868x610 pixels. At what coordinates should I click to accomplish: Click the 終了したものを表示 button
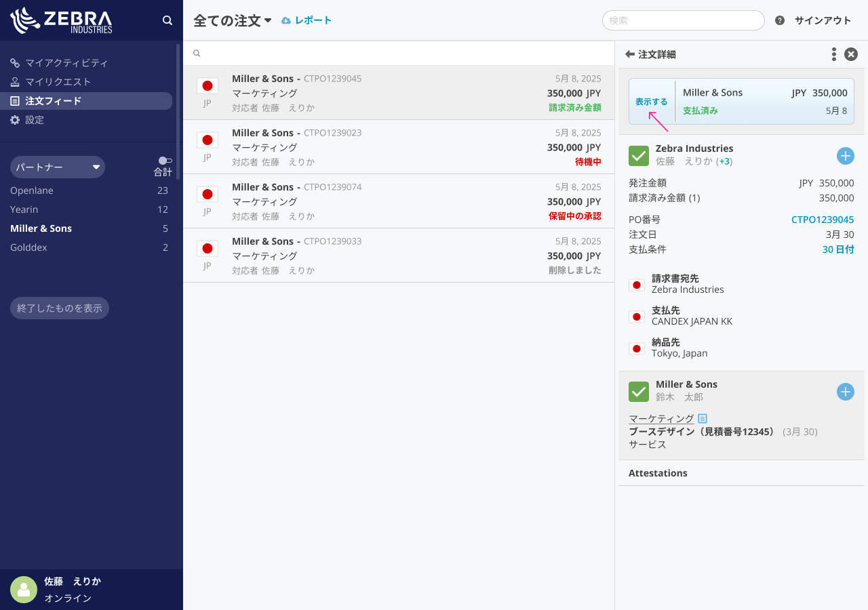coord(60,308)
